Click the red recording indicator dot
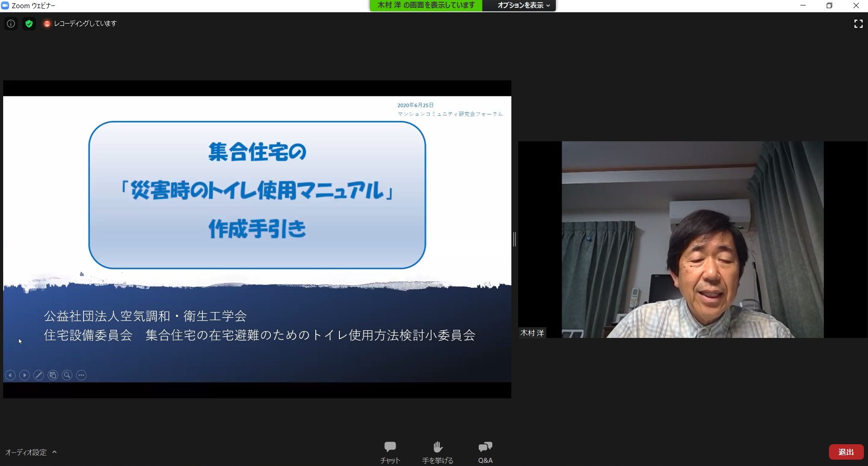The image size is (868, 466). pos(47,24)
